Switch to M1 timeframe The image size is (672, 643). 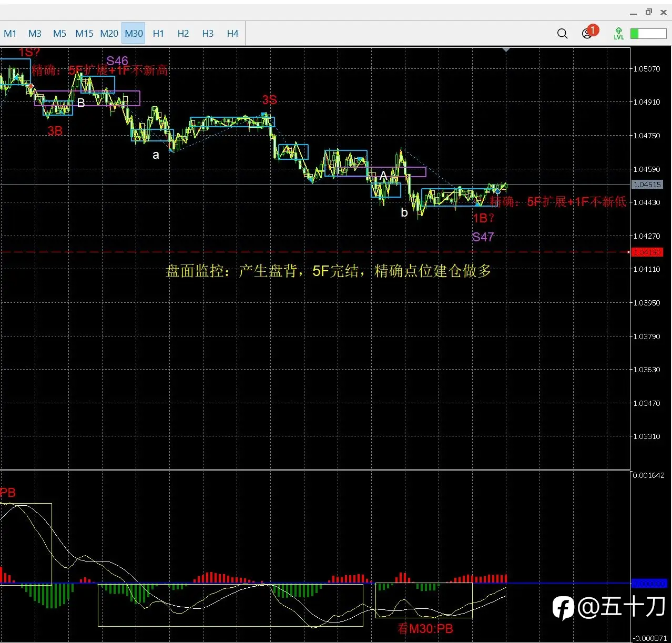point(10,34)
